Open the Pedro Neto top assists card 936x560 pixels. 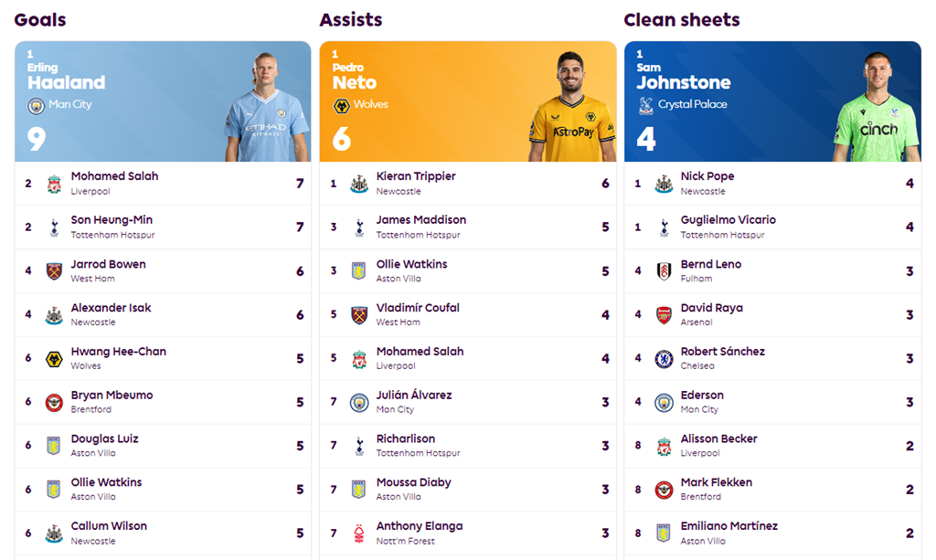pyautogui.click(x=468, y=101)
